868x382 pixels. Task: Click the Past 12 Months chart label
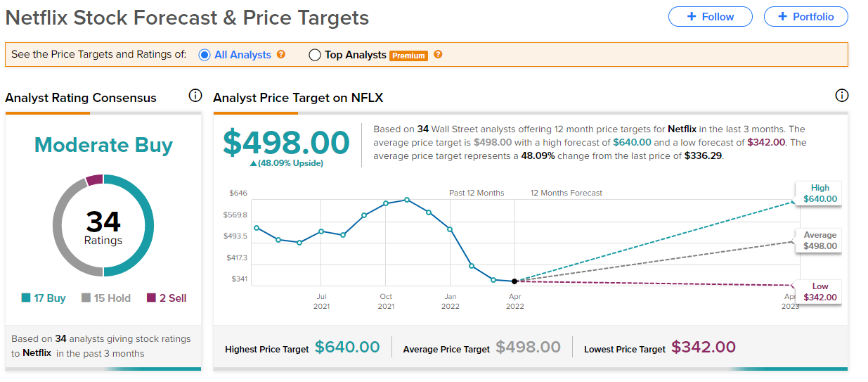pos(477,193)
